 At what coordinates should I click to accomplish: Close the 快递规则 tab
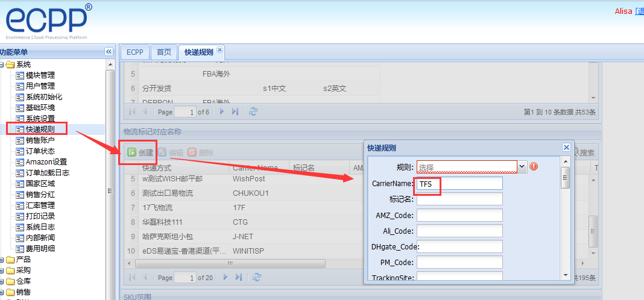point(219,49)
